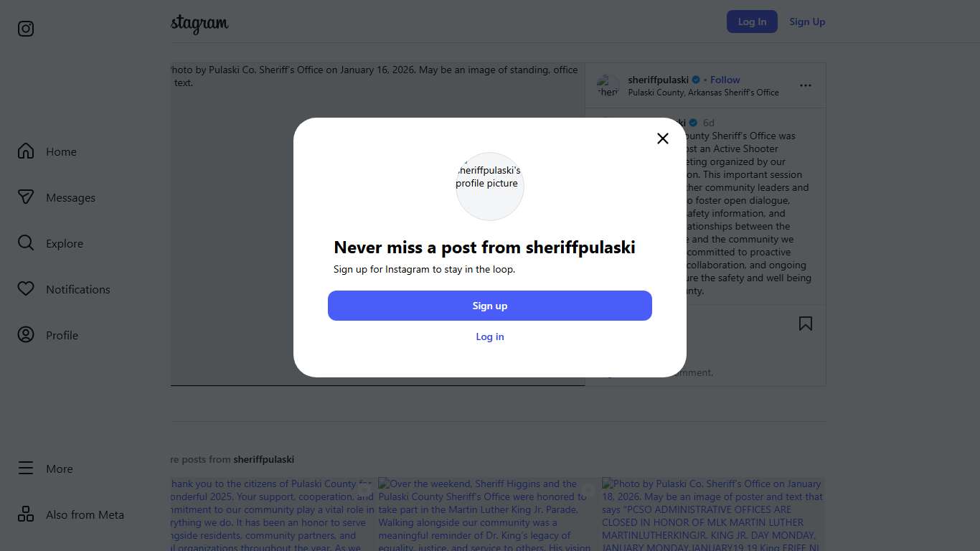Screen dimensions: 980x551
Task: Click the Sign Up link in header
Action: tap(807, 22)
